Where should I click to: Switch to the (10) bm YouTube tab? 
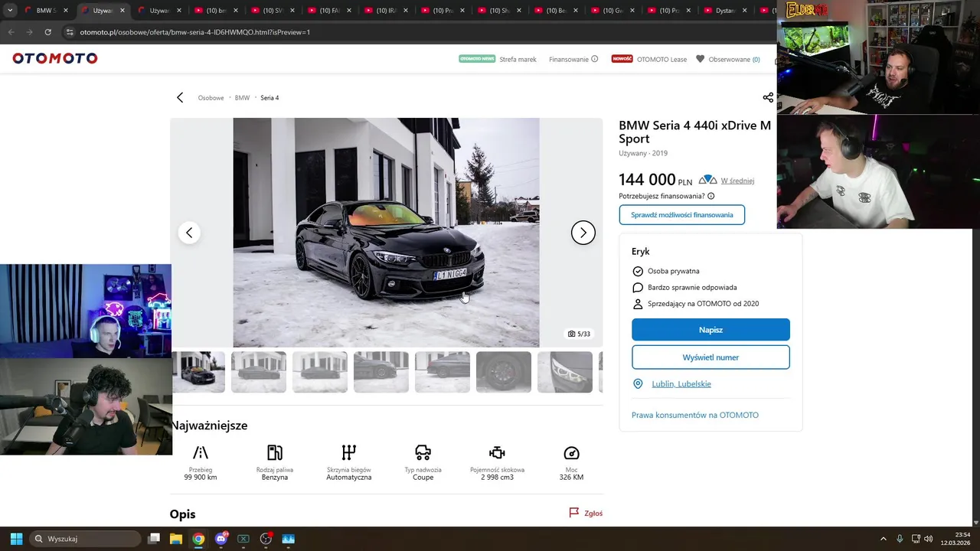216,11
